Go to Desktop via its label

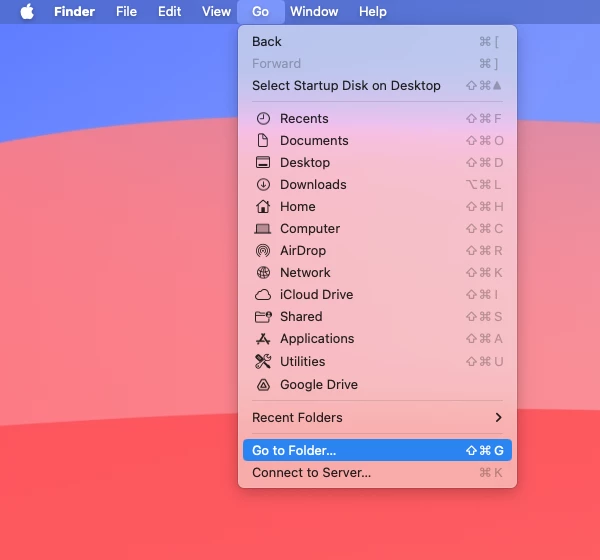coord(305,163)
